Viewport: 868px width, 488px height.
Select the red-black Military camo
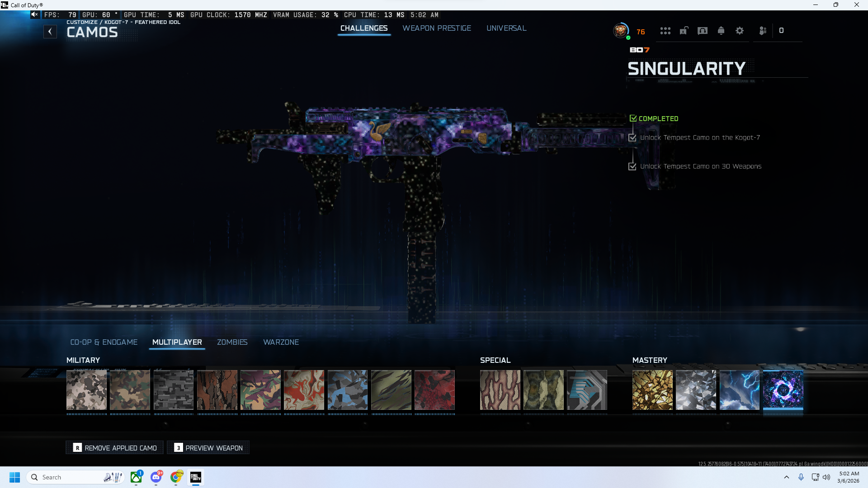435,390
